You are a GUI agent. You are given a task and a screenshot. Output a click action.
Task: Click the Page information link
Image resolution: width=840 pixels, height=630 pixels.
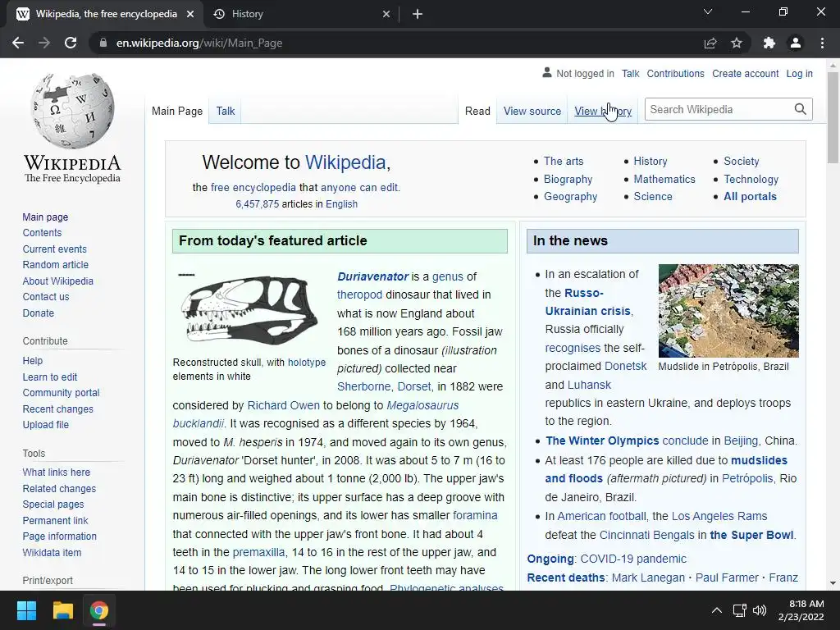(59, 536)
